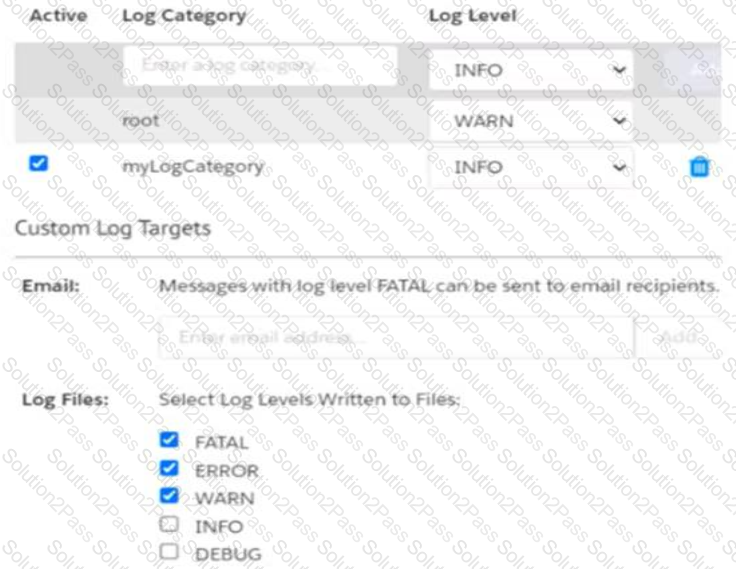The width and height of the screenshot is (736, 569).
Task: Click the Custom Log Targets heading
Action: [113, 229]
